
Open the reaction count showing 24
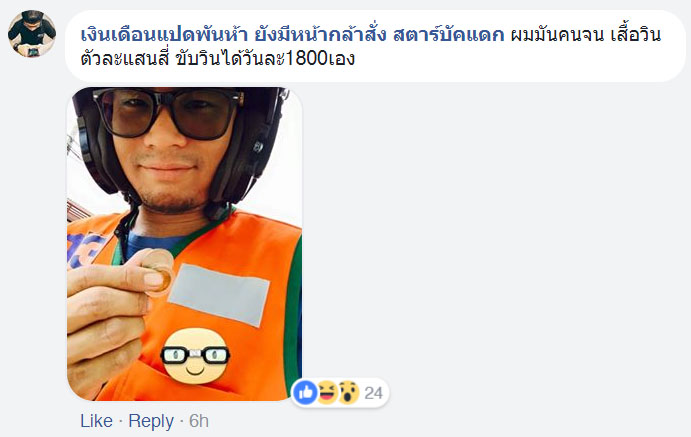373,393
